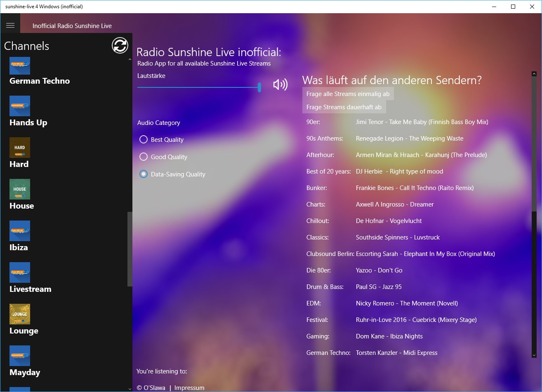Image resolution: width=542 pixels, height=392 pixels.
Task: Select Data-Saving Quality audio option
Action: (172, 174)
